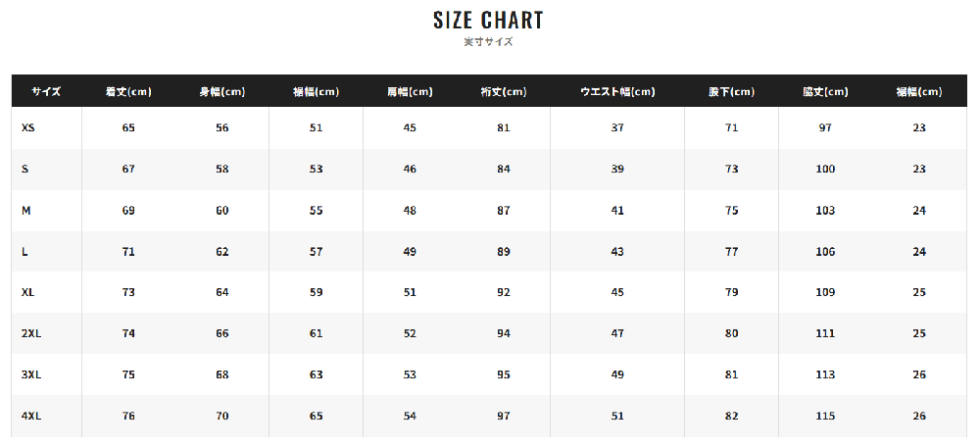Select the 着丈(cm) column header
The image size is (980, 447).
(128, 92)
